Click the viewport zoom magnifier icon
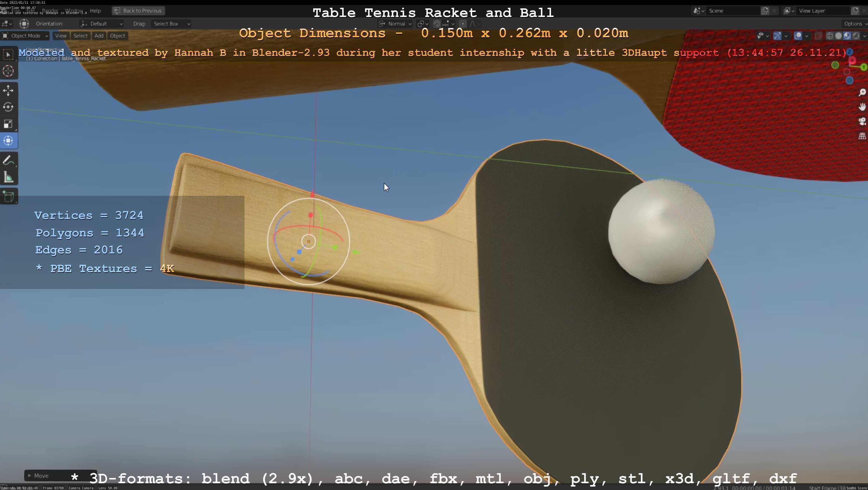The width and height of the screenshot is (868, 490). [x=862, y=92]
